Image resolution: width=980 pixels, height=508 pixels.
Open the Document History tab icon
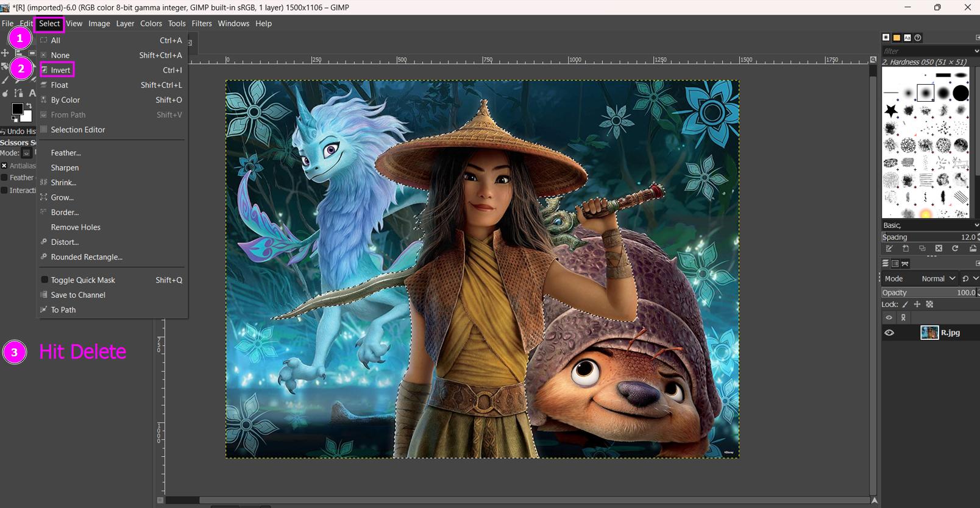(918, 37)
